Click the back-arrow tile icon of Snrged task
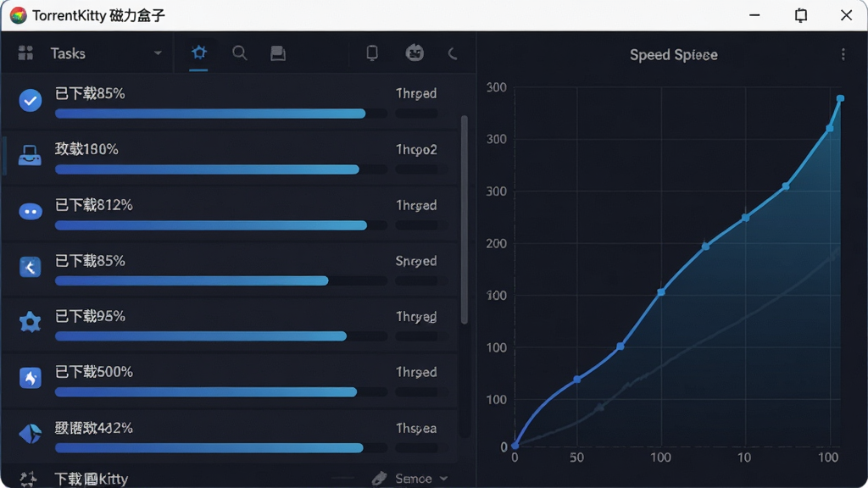This screenshot has height=488, width=868. tap(30, 267)
